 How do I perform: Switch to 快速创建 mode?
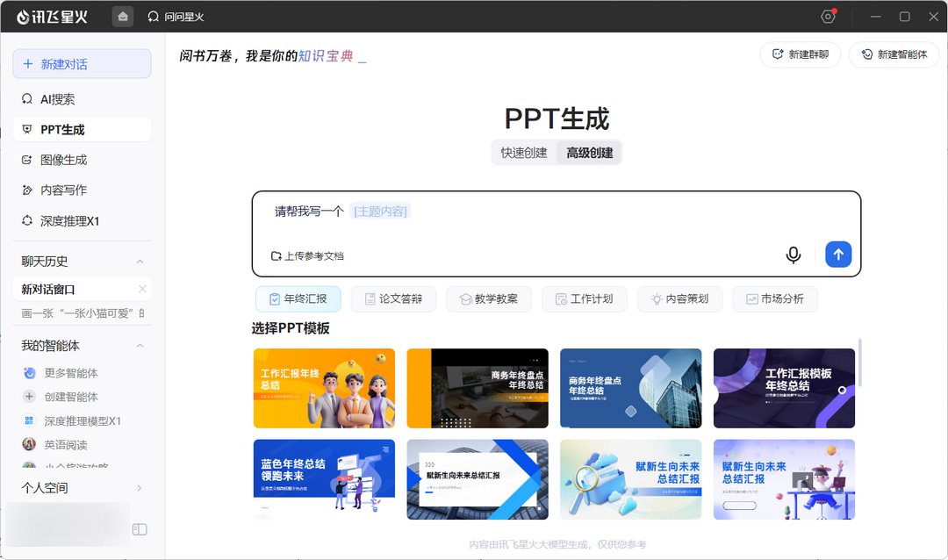tap(524, 153)
